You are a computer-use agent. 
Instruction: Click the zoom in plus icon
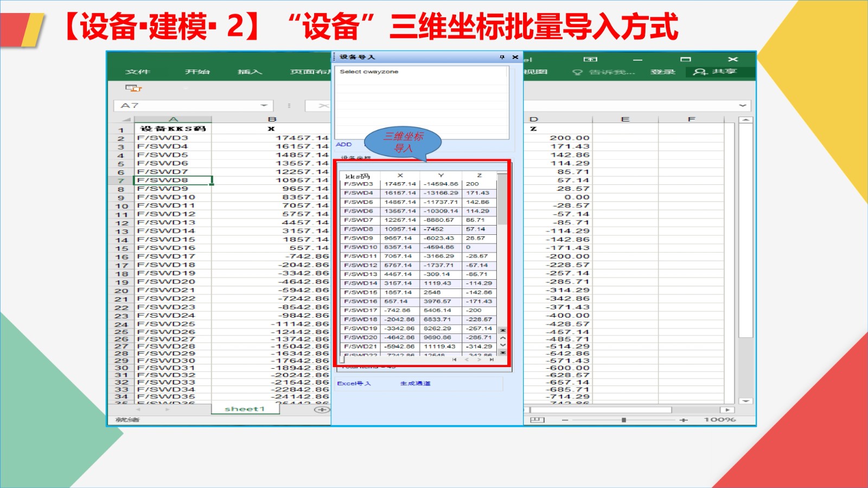coord(683,420)
